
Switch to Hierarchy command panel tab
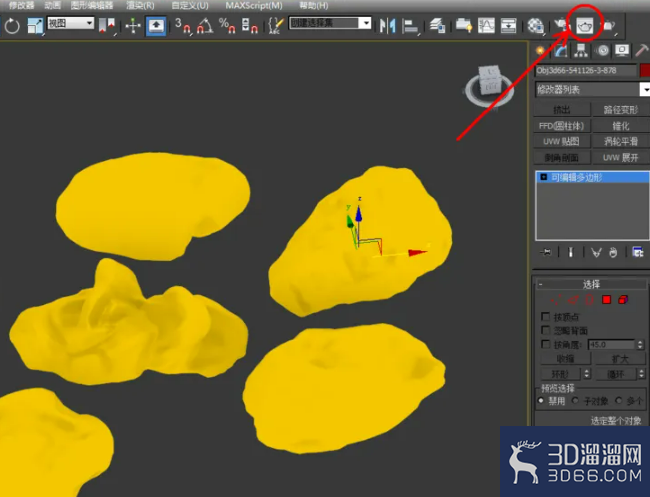(581, 50)
